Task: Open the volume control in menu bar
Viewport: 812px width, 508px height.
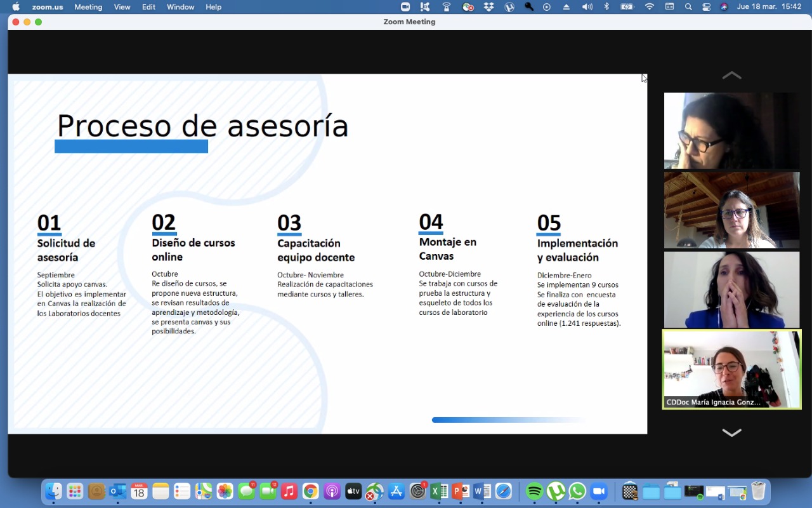Action: pyautogui.click(x=587, y=7)
